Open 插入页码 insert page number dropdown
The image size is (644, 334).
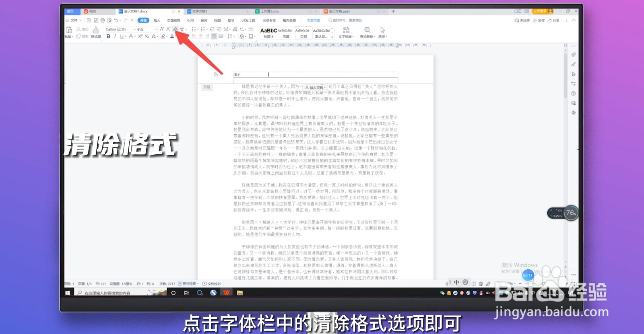point(315,88)
